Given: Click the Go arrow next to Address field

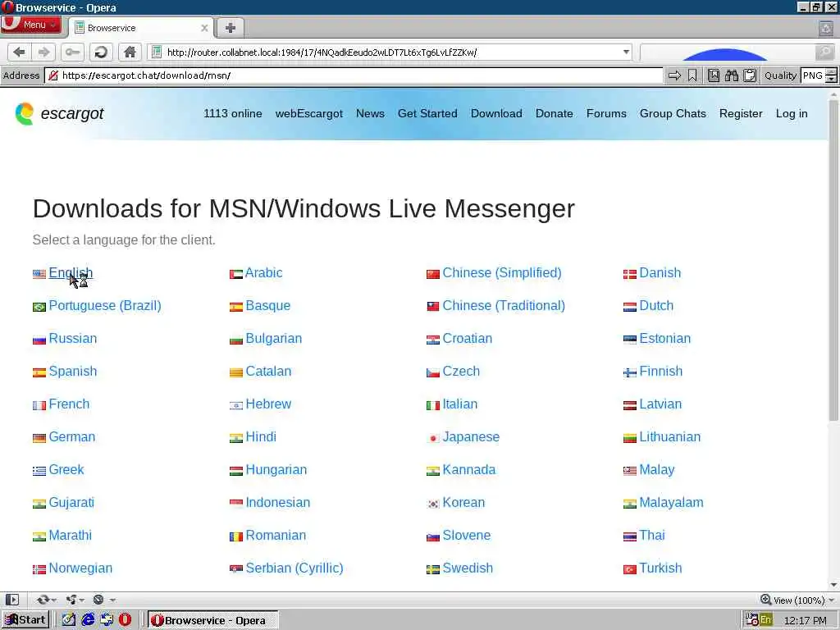Looking at the screenshot, I should 674,75.
